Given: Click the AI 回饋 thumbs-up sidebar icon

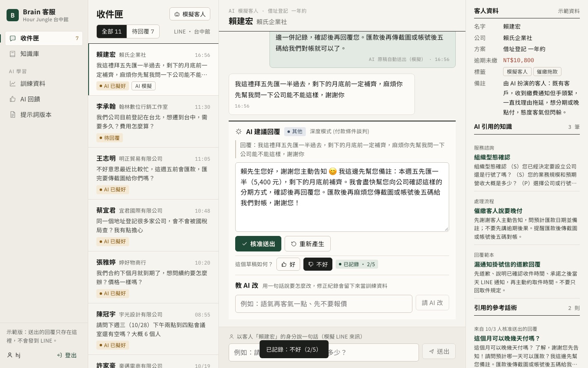Looking at the screenshot, I should [13, 99].
